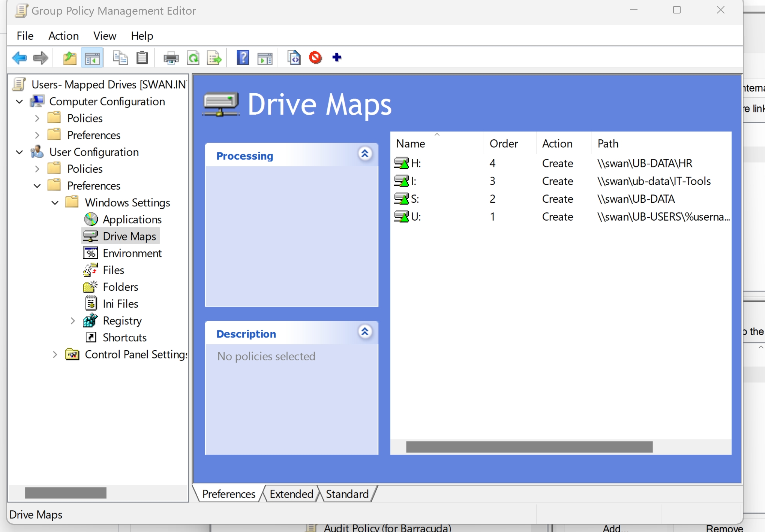Click the Export List toolbar icon
This screenshot has width=765, height=532.
pyautogui.click(x=214, y=58)
